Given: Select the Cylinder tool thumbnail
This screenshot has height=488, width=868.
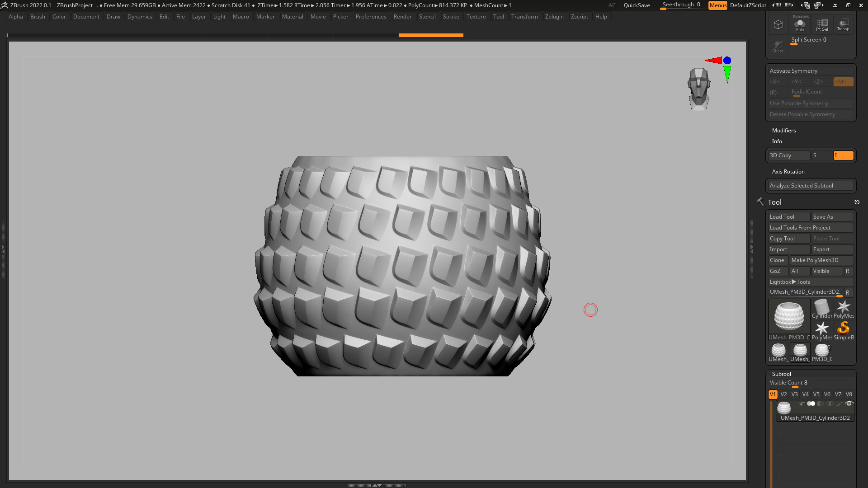Looking at the screenshot, I should 822,309.
